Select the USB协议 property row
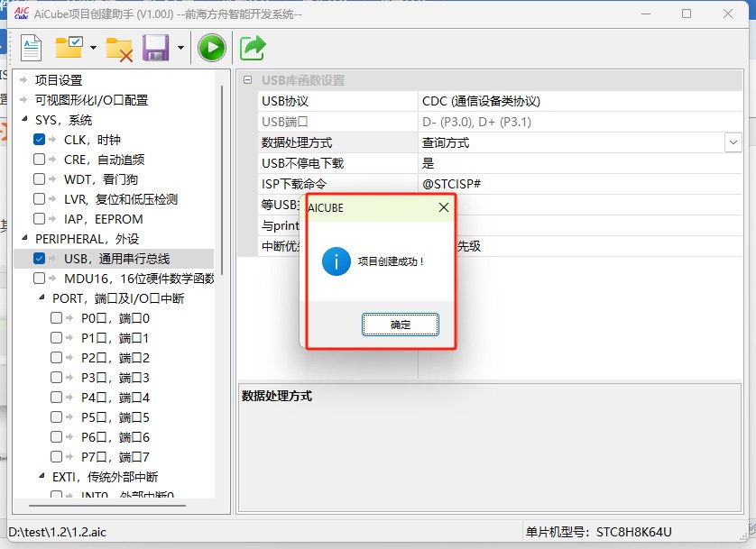Viewport: 756px width, 549px height. 500,101
